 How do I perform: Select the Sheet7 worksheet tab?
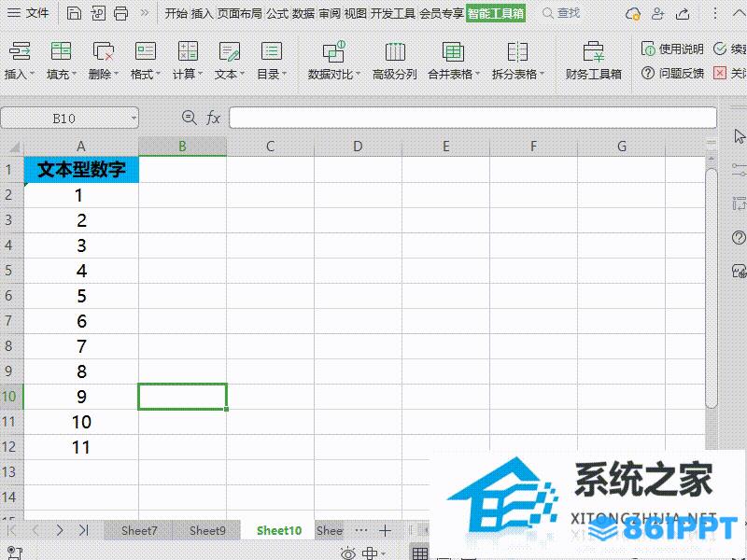pyautogui.click(x=139, y=530)
